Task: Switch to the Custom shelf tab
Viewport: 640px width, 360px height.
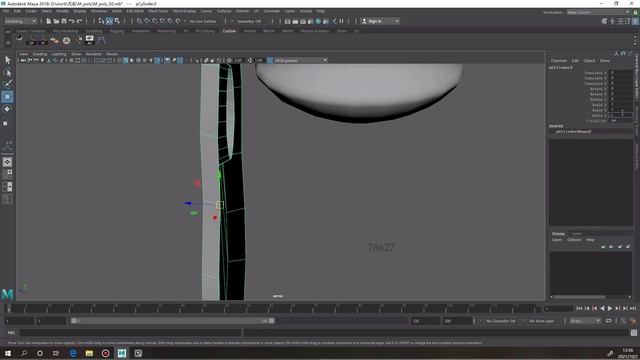Action: pos(229,31)
